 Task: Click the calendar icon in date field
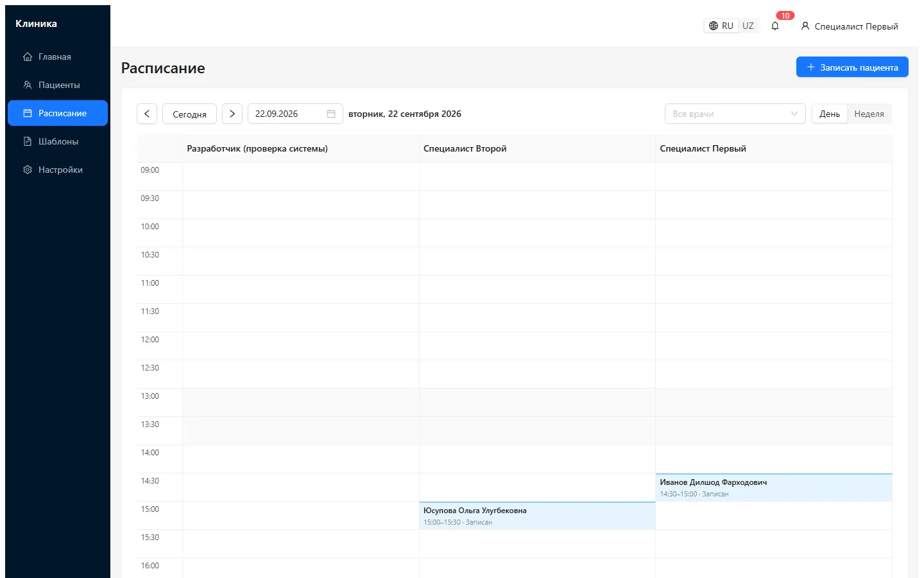point(331,114)
